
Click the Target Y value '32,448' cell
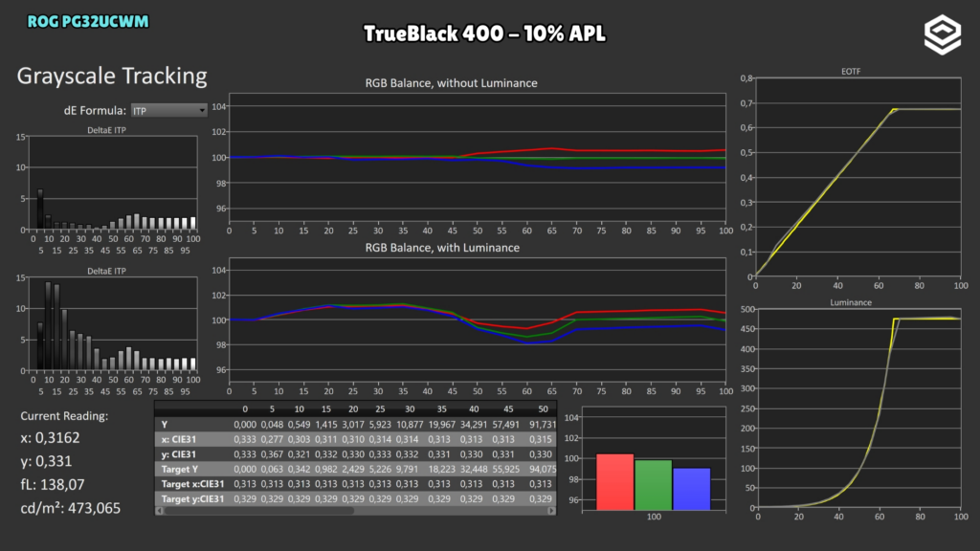click(474, 469)
